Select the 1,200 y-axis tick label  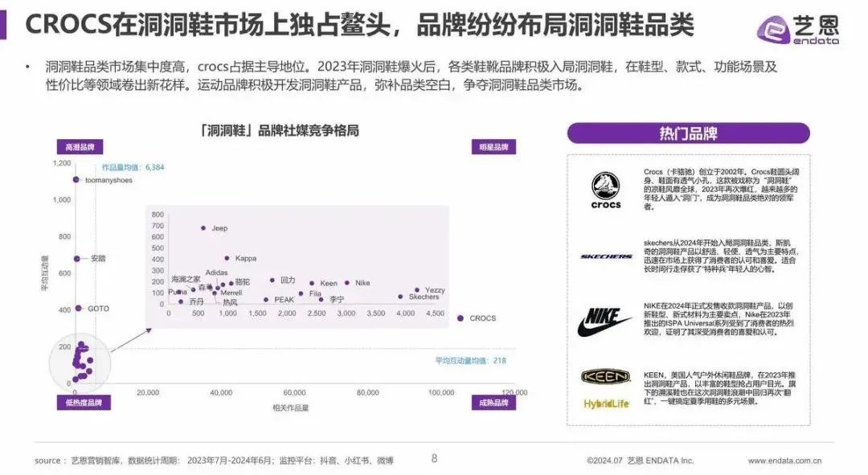(62, 163)
